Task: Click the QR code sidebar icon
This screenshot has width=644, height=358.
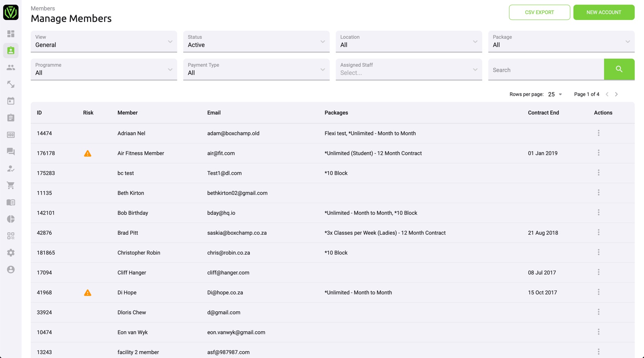Action: click(x=11, y=236)
